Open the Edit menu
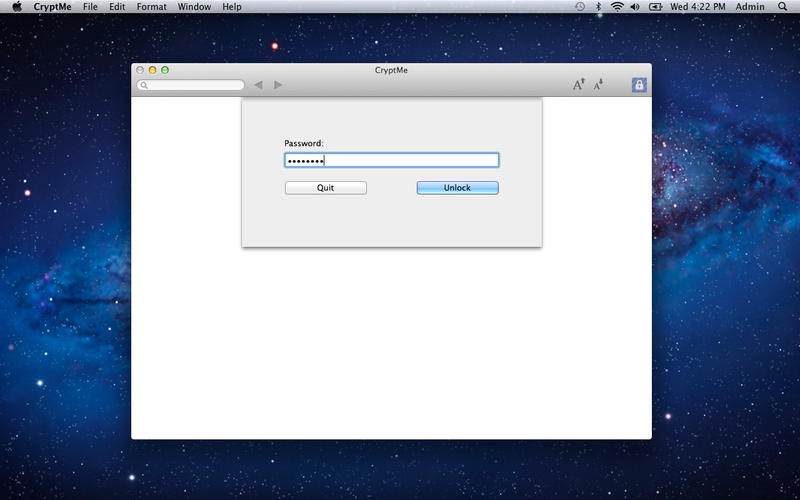 pos(117,7)
